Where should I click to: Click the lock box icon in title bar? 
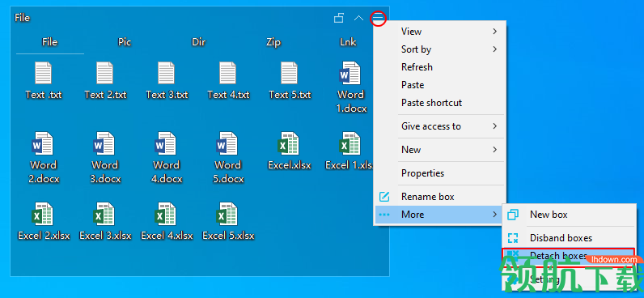coord(339,18)
